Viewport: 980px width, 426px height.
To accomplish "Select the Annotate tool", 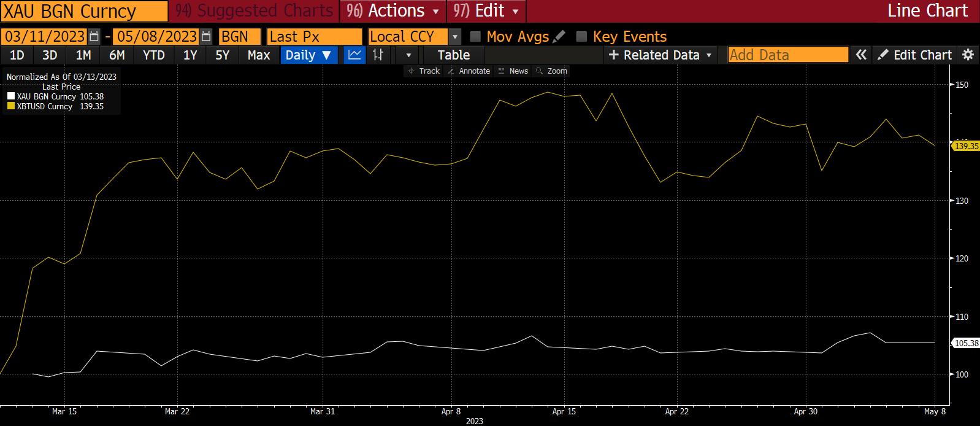I will [469, 71].
